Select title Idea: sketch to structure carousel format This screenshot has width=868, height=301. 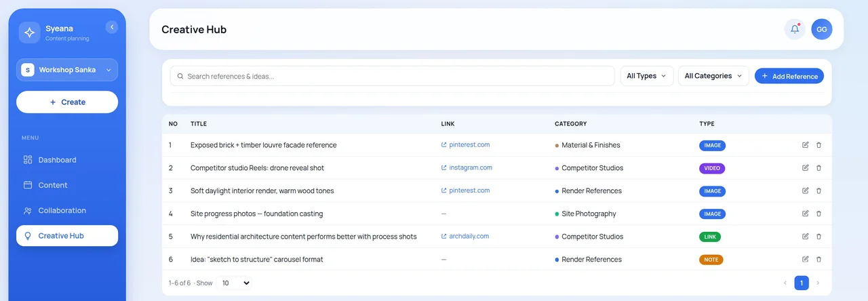[x=256, y=259]
